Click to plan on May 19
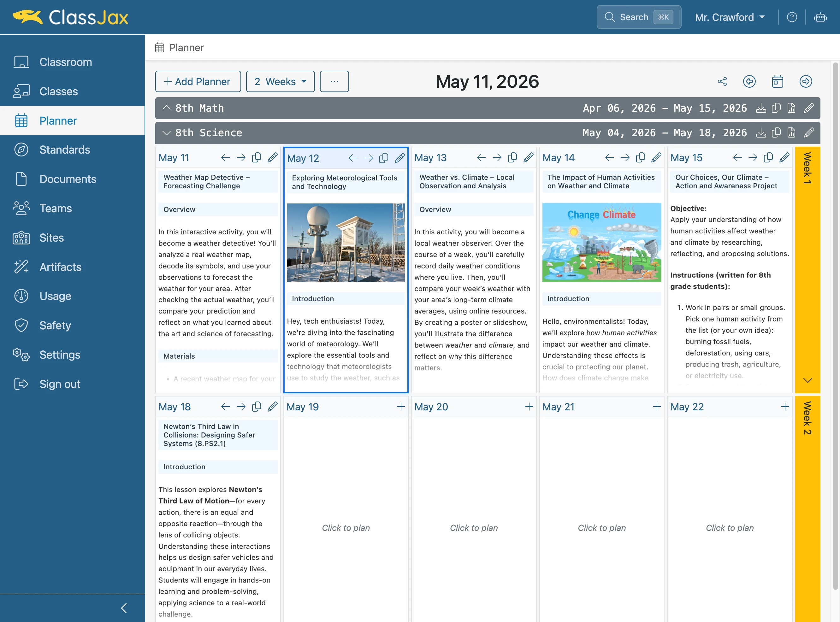 (346, 528)
